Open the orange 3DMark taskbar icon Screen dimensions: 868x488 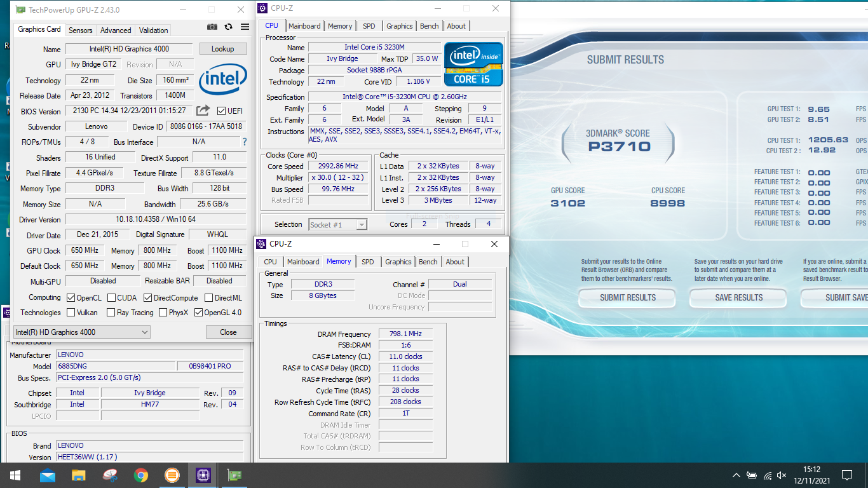point(172,475)
